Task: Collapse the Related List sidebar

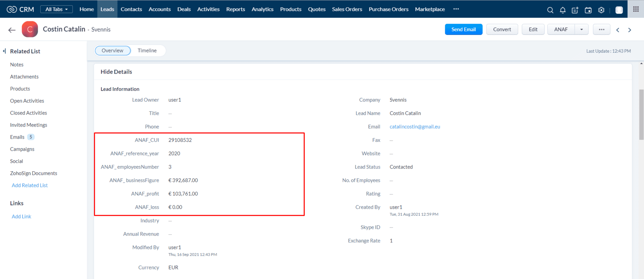Action: 4,51
